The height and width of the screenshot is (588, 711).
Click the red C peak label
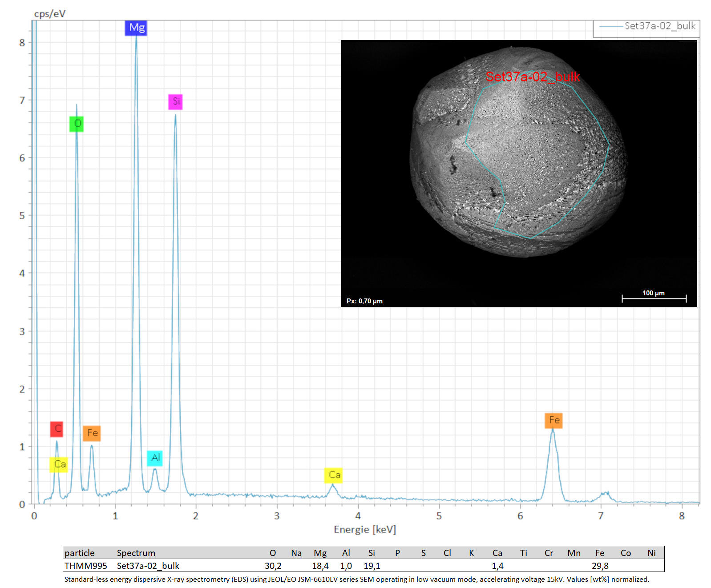pyautogui.click(x=57, y=429)
